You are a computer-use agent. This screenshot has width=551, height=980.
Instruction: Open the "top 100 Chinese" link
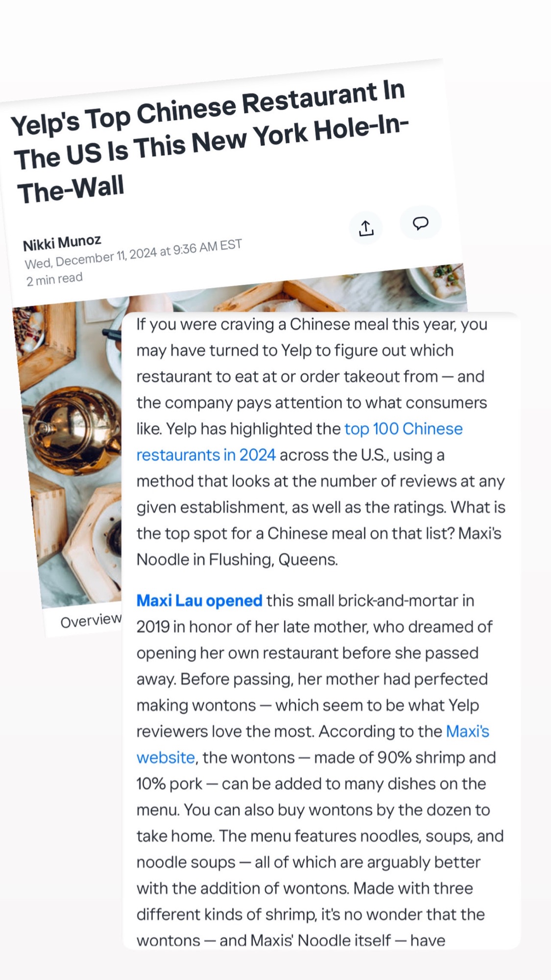403,429
